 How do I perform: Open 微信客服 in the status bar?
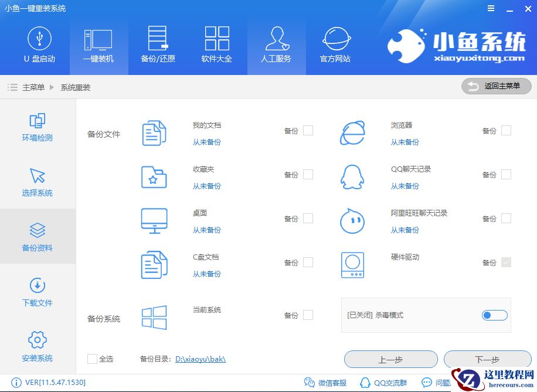(x=325, y=382)
